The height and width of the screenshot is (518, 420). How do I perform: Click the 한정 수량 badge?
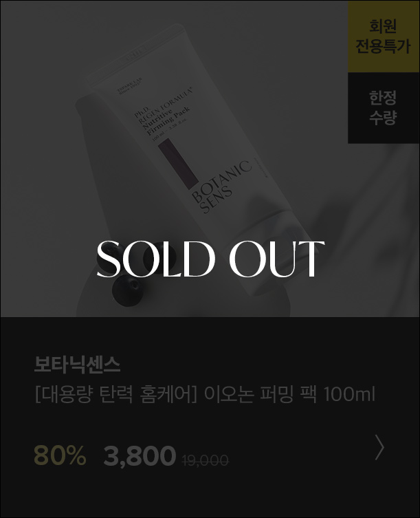[384, 108]
